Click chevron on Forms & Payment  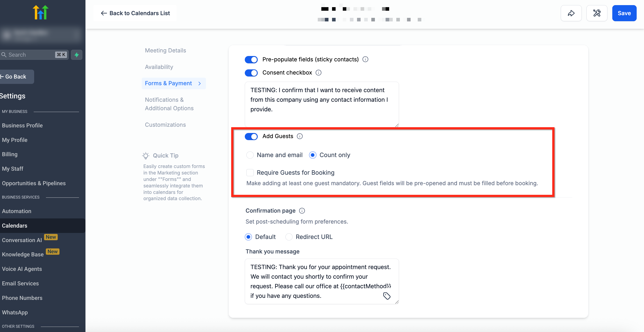click(x=199, y=83)
